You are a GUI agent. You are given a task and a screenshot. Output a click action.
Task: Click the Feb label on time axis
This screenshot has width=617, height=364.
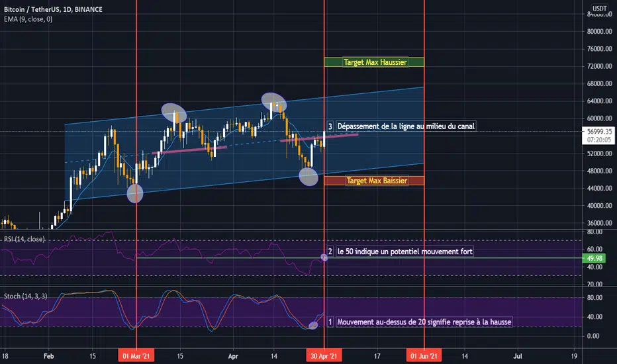pos(49,356)
